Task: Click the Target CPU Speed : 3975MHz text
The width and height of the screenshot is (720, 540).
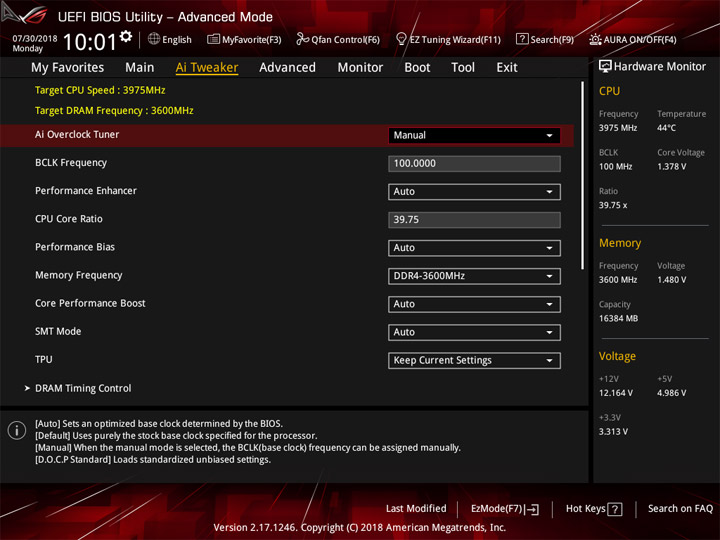Action: [x=100, y=90]
